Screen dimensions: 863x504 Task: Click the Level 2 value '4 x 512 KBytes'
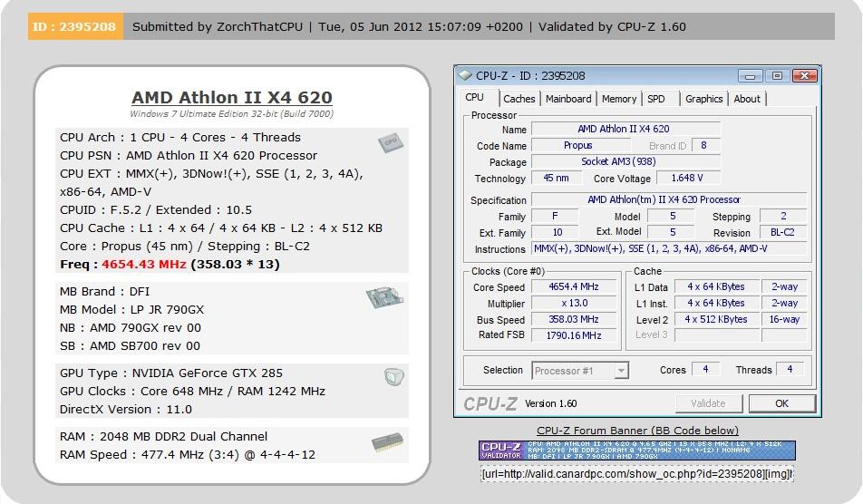716,319
